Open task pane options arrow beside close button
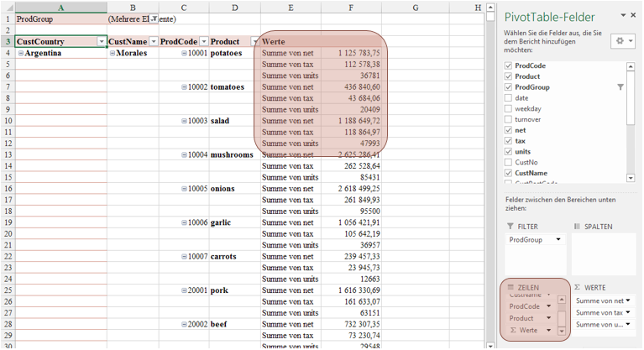Screen dimensions: 644x350 622,15
